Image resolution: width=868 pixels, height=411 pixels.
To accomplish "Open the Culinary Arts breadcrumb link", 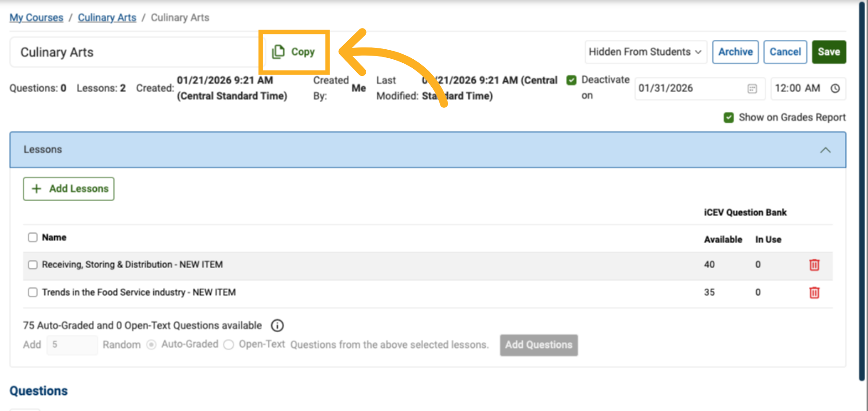I will (x=107, y=18).
